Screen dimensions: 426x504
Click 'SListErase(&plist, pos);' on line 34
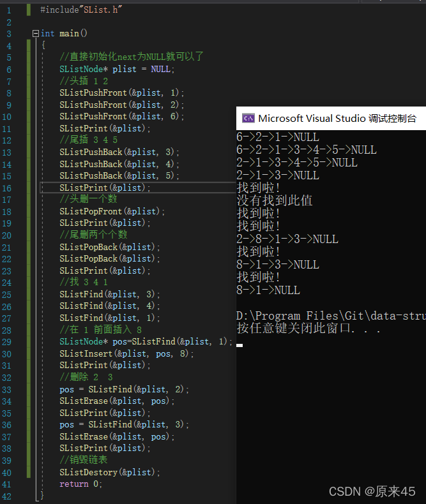pyautogui.click(x=117, y=401)
